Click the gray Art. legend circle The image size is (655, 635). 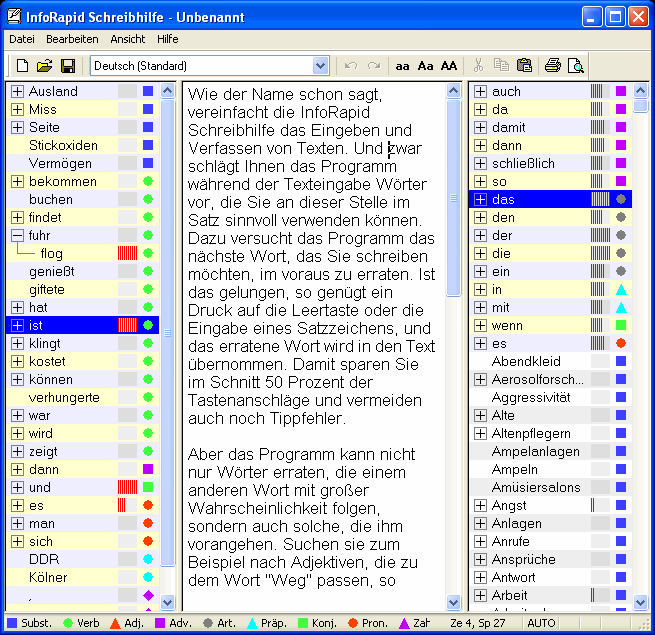(208, 623)
